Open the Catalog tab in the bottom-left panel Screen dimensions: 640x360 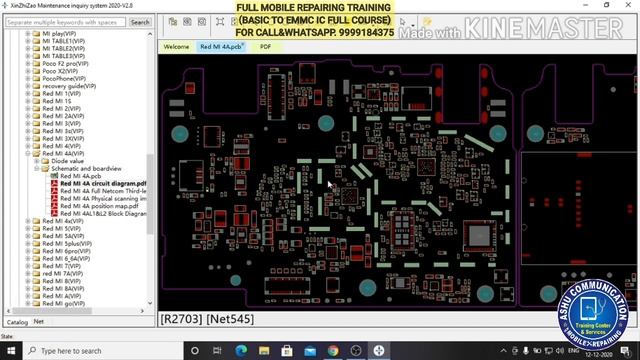coord(18,322)
